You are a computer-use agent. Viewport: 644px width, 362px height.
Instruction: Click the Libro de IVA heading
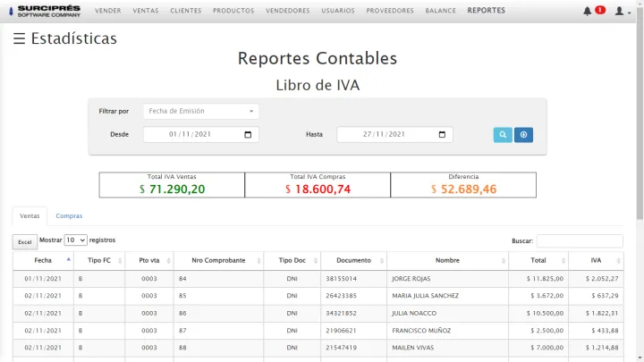[318, 86]
